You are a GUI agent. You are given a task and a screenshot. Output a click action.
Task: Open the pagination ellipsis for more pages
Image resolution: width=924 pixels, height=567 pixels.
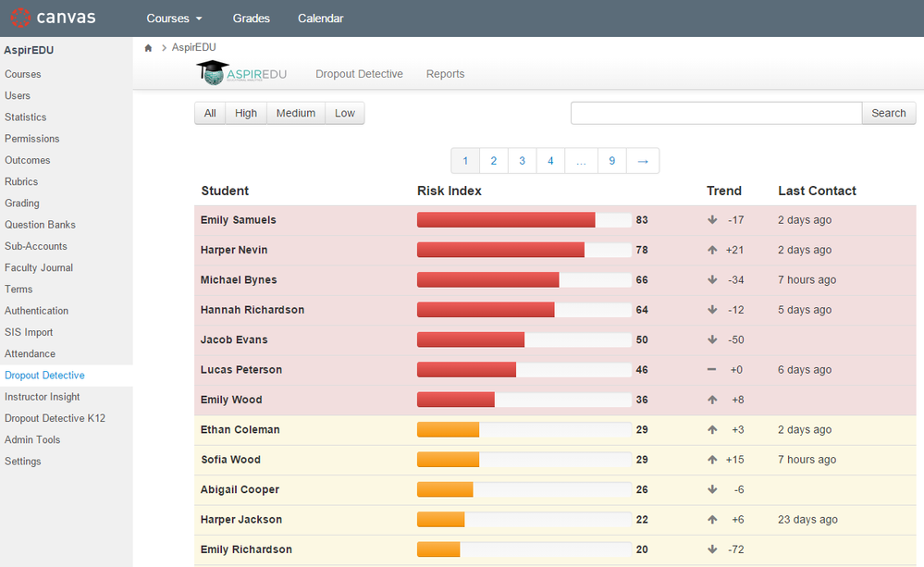coord(581,161)
